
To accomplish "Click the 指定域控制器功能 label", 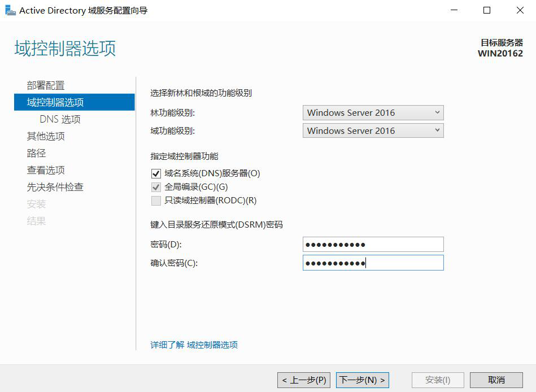I will pyautogui.click(x=184, y=156).
